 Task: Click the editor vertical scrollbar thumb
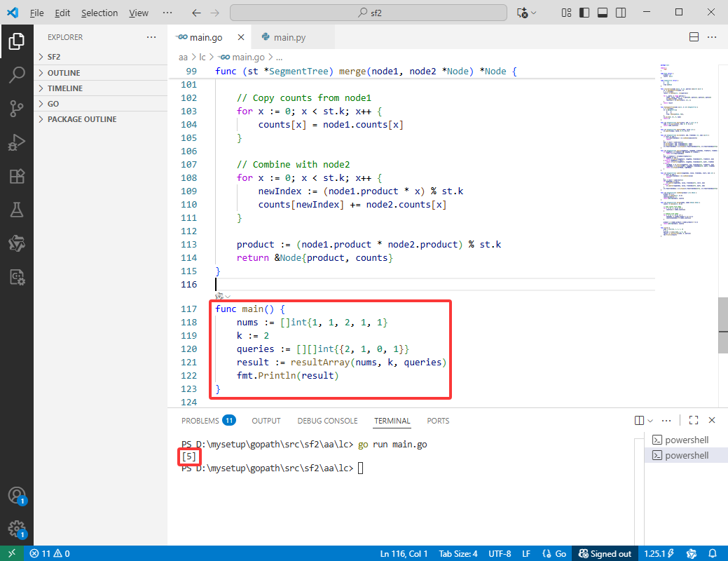[723, 325]
